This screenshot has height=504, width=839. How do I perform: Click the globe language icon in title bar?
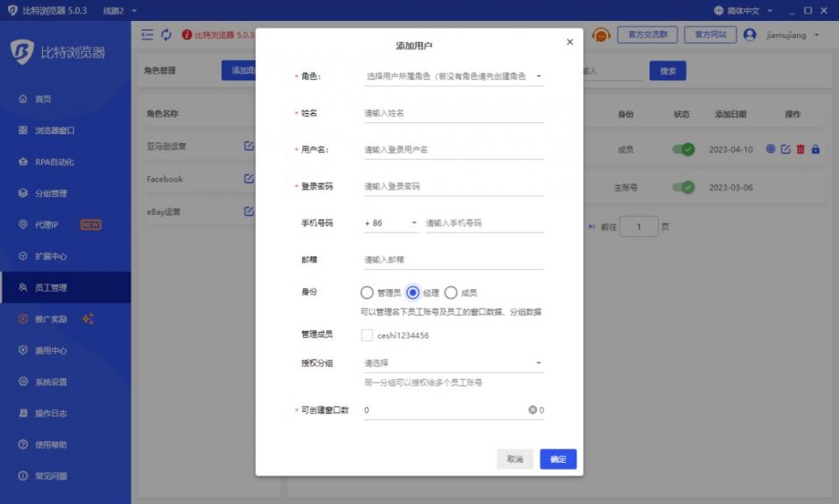(719, 11)
